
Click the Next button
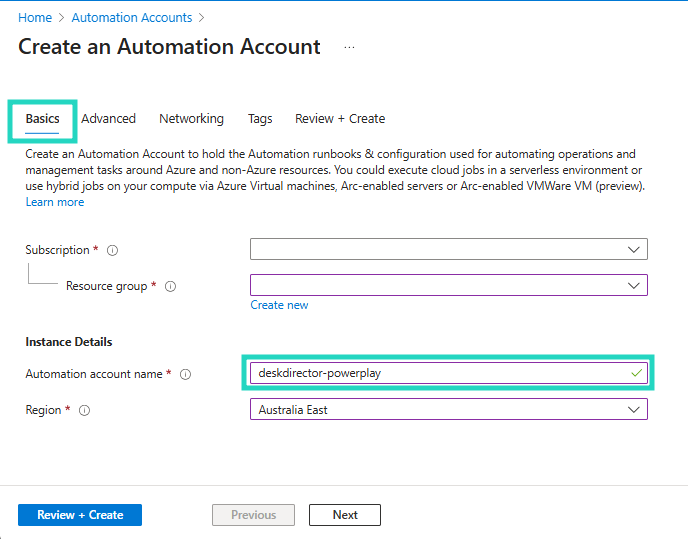[345, 515]
